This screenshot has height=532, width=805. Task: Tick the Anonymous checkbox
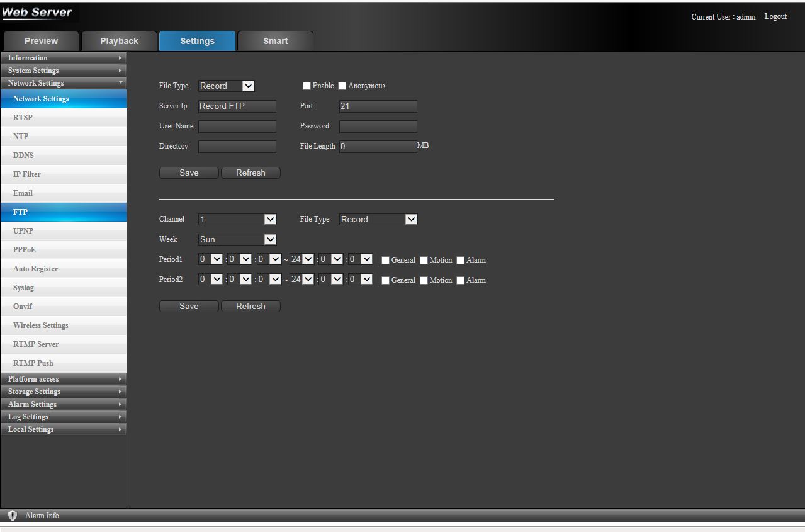342,86
